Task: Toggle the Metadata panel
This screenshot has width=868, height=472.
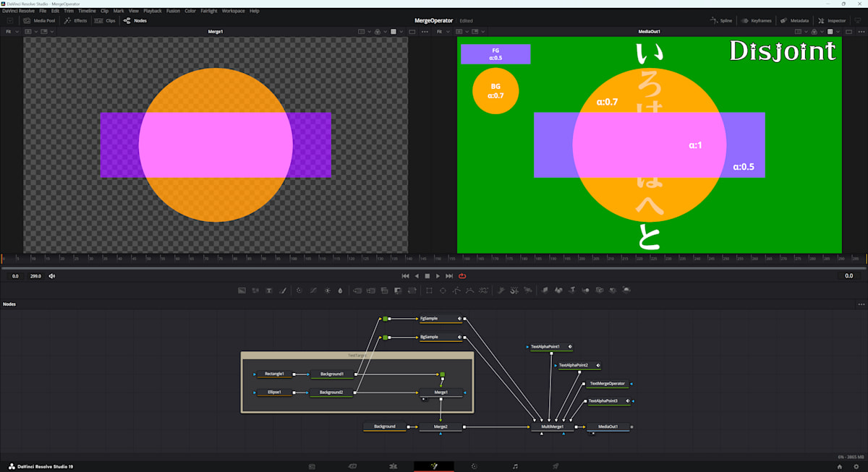Action: (x=794, y=20)
